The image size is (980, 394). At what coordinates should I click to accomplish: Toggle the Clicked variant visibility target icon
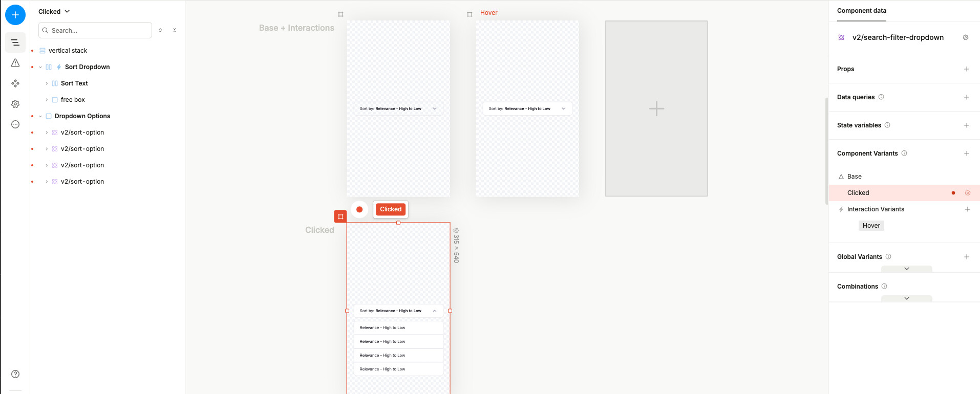(x=968, y=193)
